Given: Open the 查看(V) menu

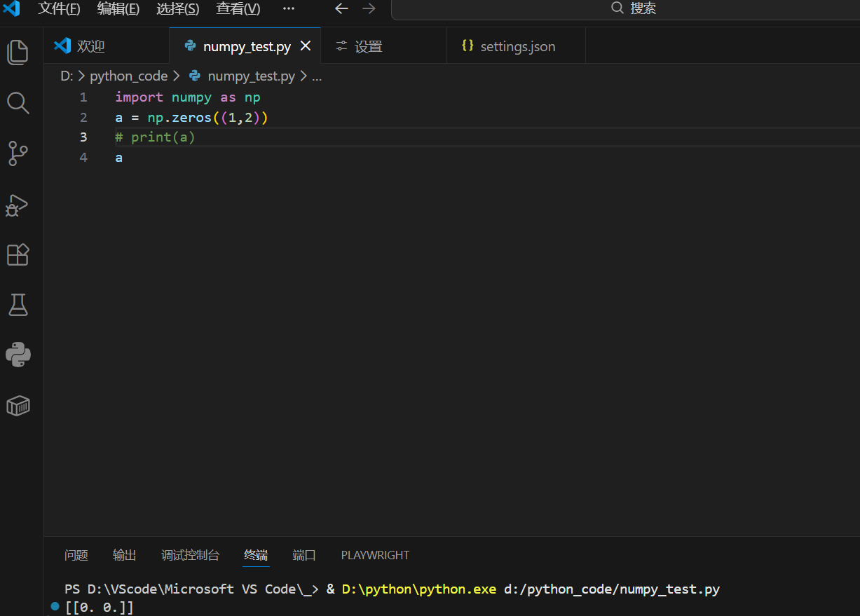Looking at the screenshot, I should [x=238, y=9].
